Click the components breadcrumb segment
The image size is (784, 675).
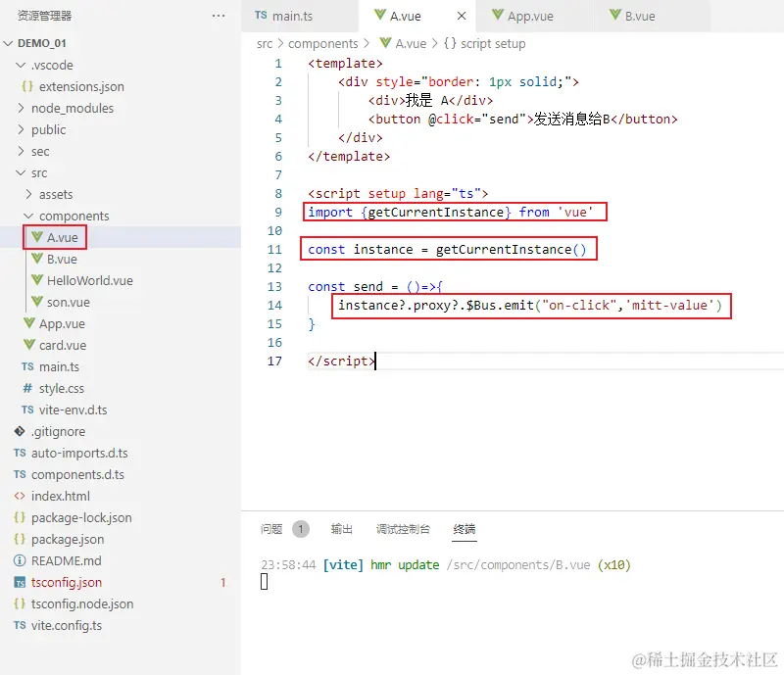323,44
